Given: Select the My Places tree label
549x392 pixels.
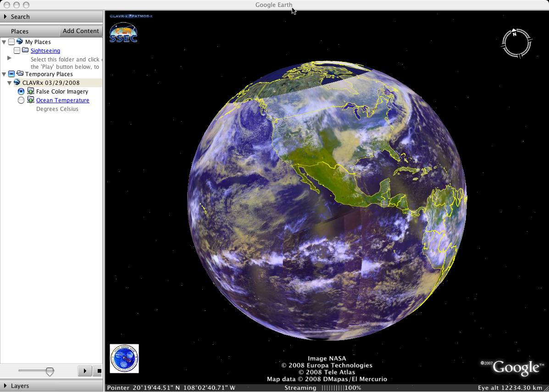Looking at the screenshot, I should [38, 42].
